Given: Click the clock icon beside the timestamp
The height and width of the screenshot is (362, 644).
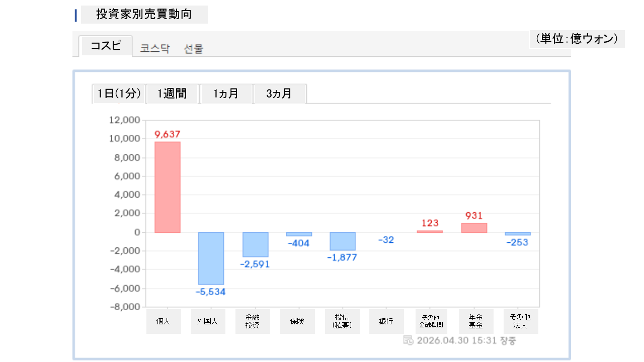Looking at the screenshot, I should pyautogui.click(x=409, y=340).
